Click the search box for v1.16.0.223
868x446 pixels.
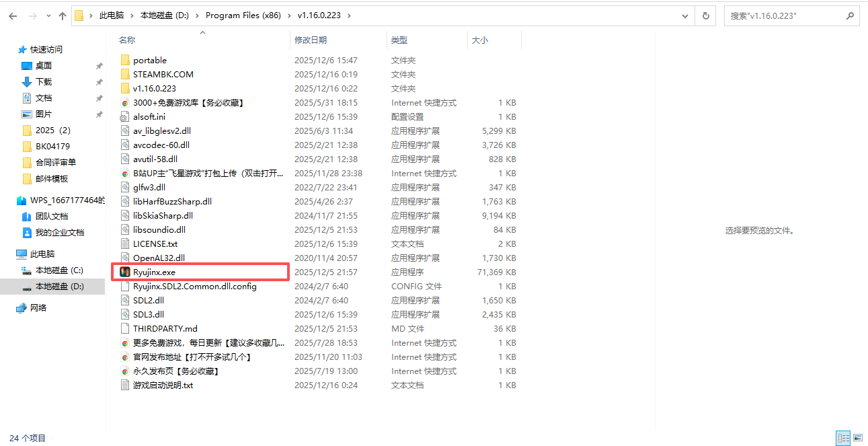pos(783,15)
